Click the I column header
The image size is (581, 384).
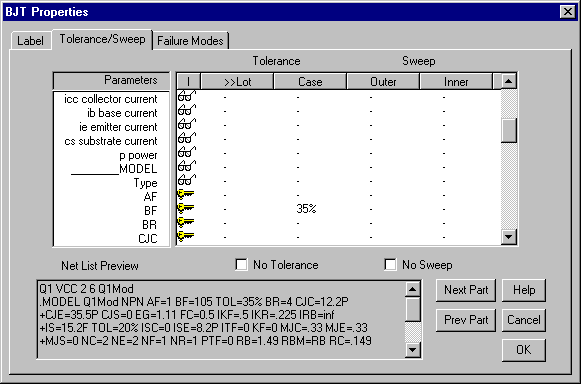[189, 82]
